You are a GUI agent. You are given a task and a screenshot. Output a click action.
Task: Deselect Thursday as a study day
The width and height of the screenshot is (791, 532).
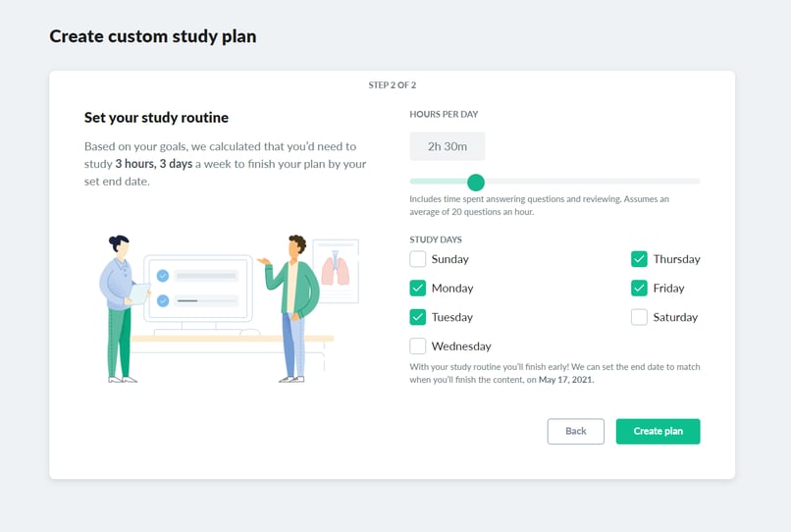(x=639, y=259)
